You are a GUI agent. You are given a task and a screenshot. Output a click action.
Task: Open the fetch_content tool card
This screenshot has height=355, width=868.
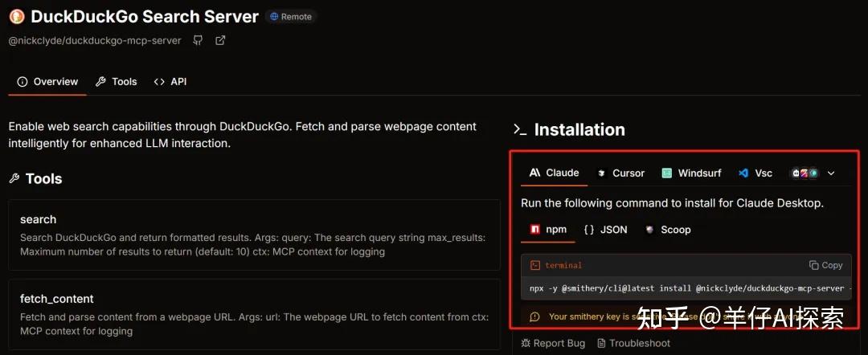[254, 314]
